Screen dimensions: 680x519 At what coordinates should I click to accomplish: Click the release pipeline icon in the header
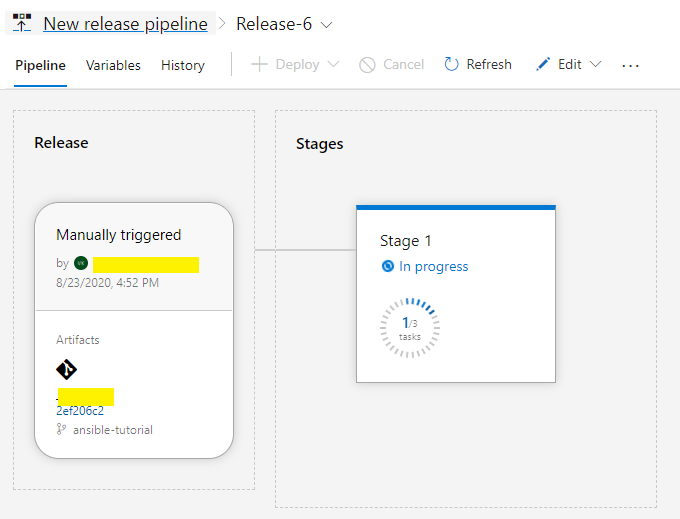(22, 23)
